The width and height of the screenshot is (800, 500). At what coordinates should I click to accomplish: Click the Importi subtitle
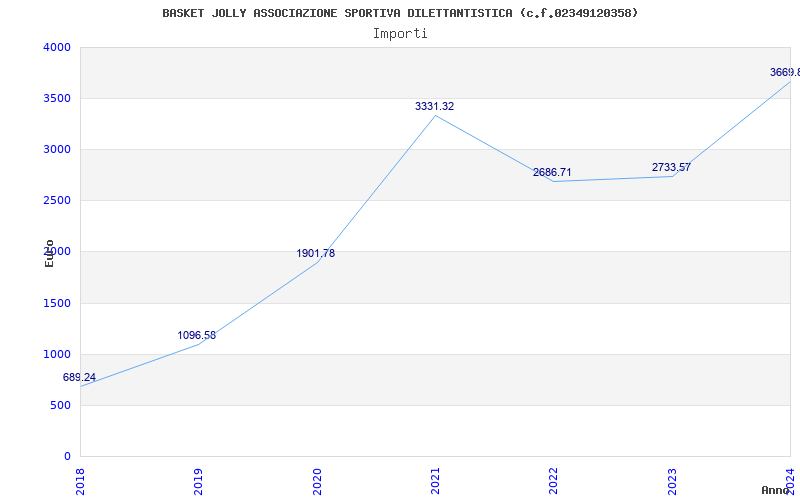pos(400,33)
